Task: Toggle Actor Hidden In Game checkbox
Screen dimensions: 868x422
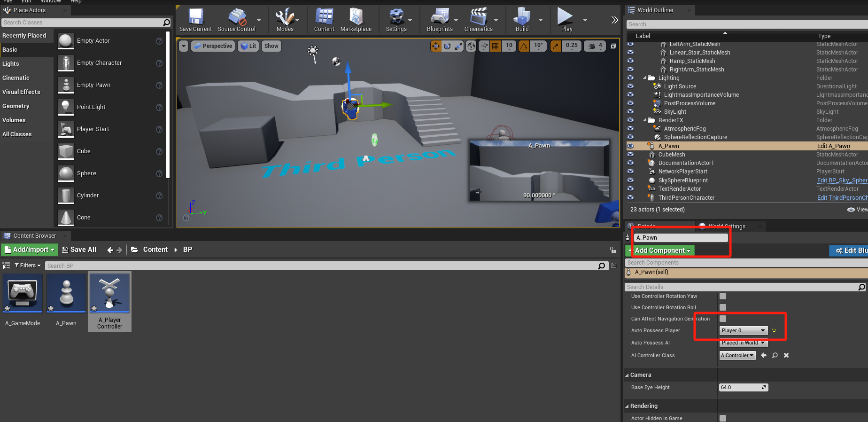Action: click(x=723, y=418)
